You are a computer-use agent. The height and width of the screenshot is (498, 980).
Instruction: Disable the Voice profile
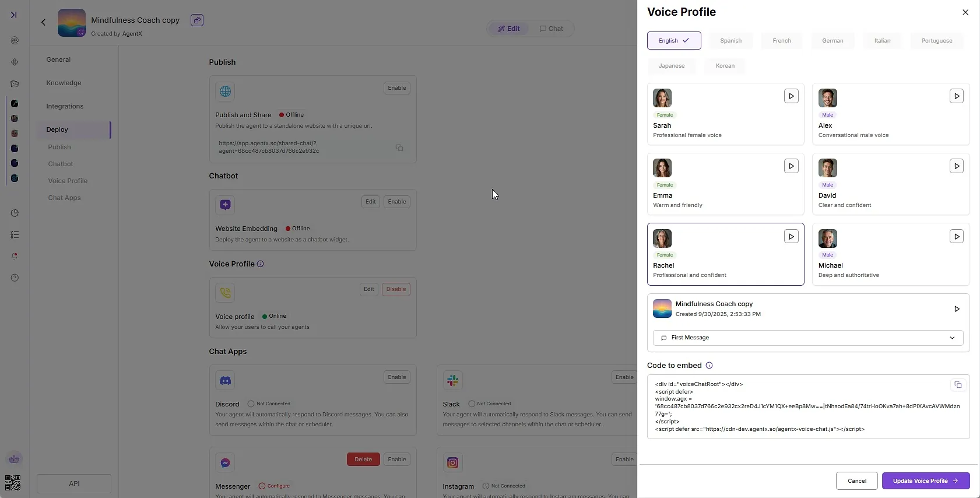click(x=396, y=289)
